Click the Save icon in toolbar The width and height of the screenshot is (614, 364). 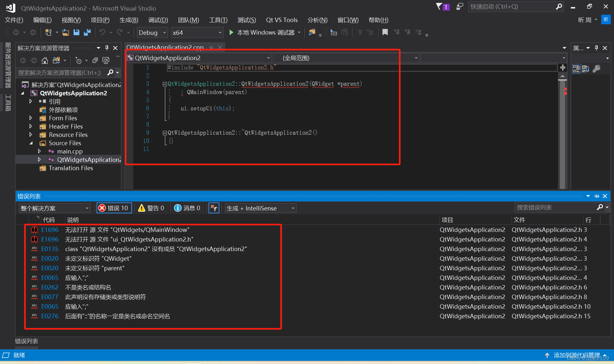(76, 33)
